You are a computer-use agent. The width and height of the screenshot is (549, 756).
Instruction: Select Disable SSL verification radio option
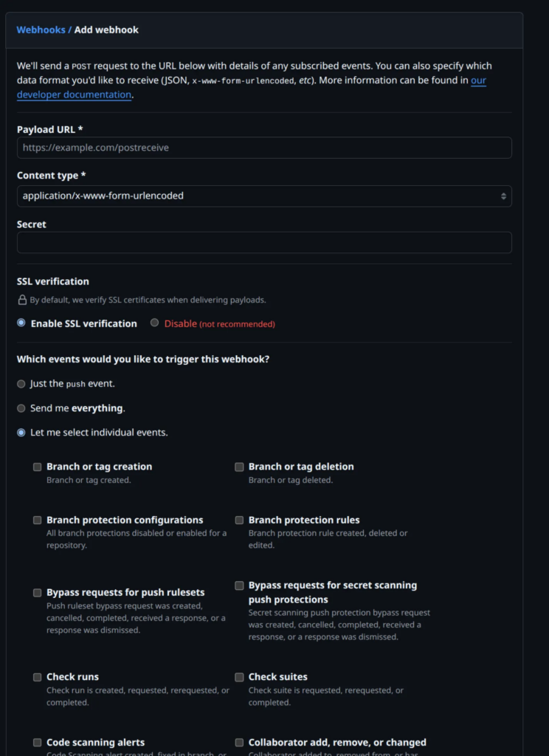coord(155,323)
